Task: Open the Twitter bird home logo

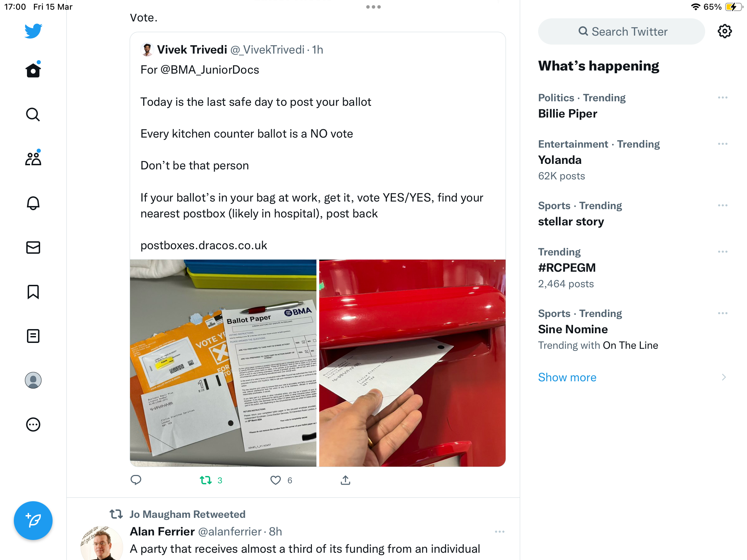Action: tap(33, 31)
